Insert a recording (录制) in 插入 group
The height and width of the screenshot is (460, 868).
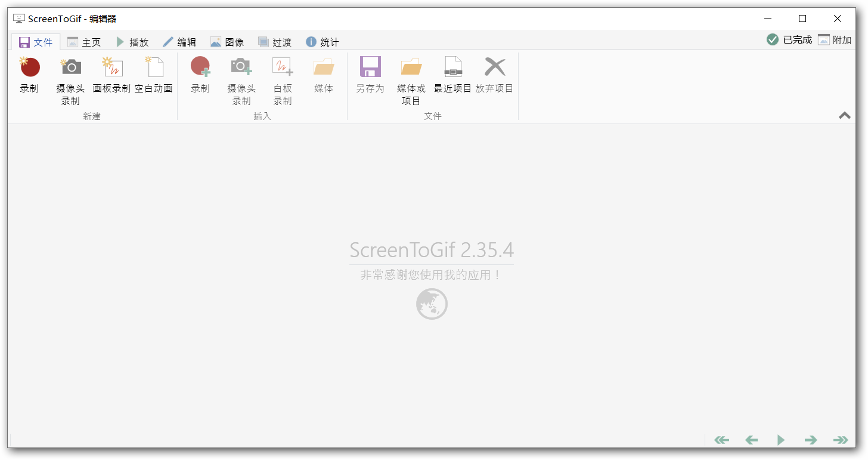[200, 76]
